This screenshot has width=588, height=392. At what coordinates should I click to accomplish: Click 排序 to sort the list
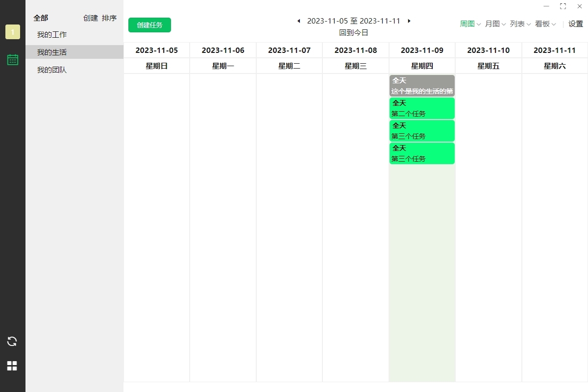(109, 18)
